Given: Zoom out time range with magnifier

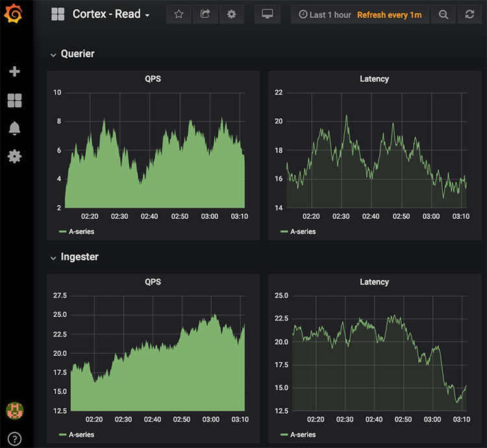Looking at the screenshot, I should tap(443, 14).
